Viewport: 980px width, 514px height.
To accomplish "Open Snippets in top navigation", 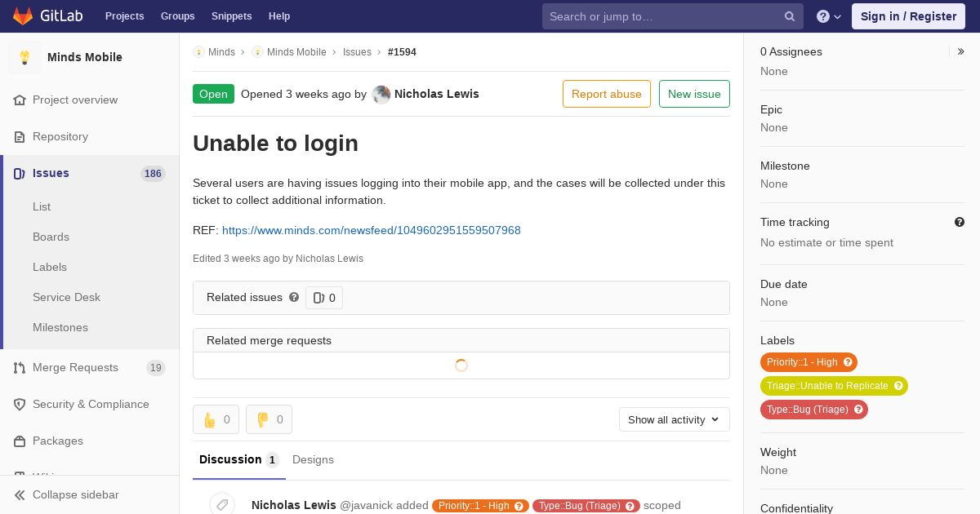I will coord(231,16).
